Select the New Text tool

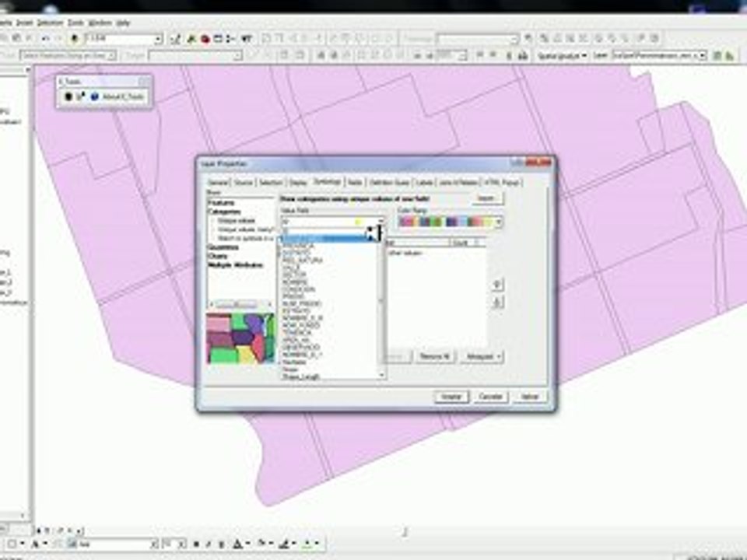[35, 544]
